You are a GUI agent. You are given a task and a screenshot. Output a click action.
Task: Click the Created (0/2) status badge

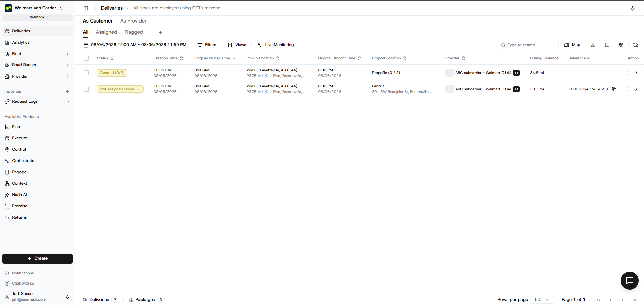pos(112,73)
